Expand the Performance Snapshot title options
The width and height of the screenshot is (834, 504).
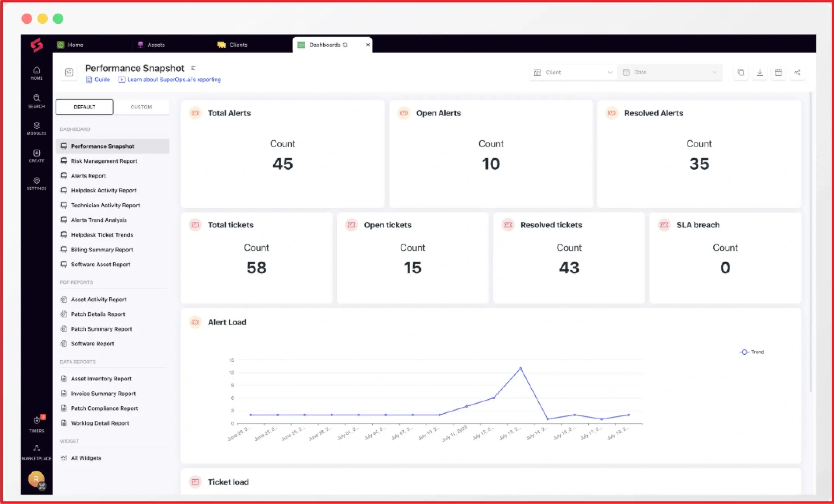[194, 68]
